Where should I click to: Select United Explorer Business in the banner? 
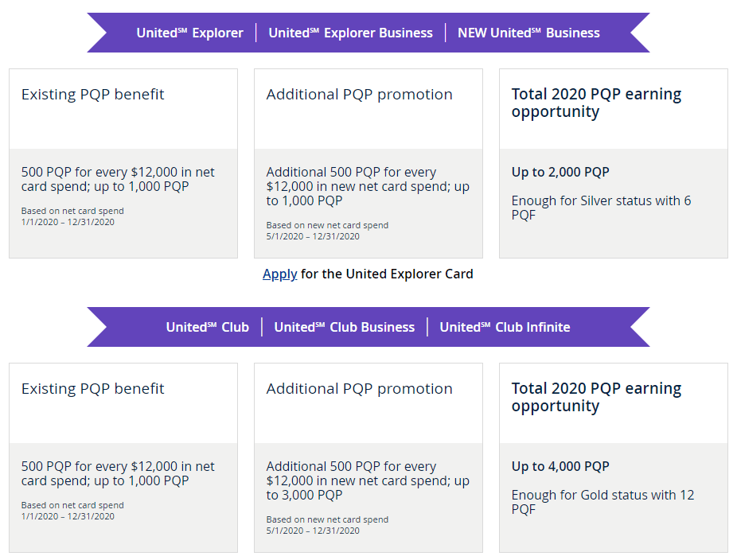click(350, 33)
